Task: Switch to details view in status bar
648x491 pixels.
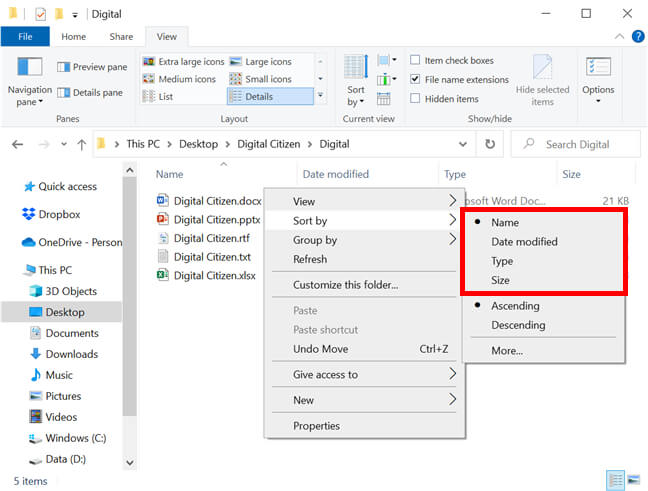Action: pyautogui.click(x=615, y=480)
